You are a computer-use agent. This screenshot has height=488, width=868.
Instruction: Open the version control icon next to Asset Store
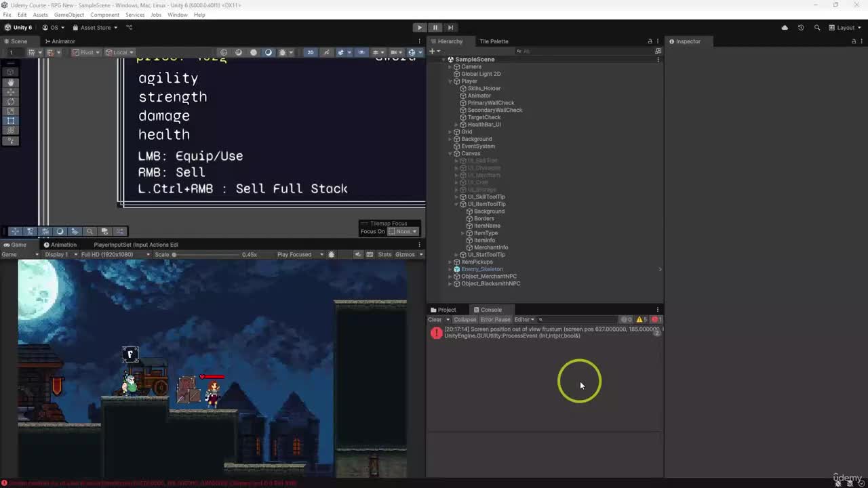point(130,28)
